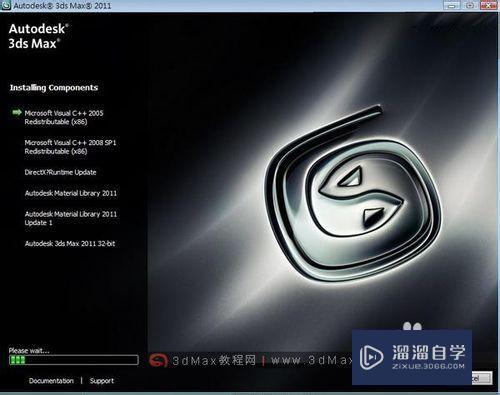Viewport: 500px width, 395px height.
Task: Select Microsoft Visual C++ 2005 Redistributable (x86)
Action: (x=64, y=117)
